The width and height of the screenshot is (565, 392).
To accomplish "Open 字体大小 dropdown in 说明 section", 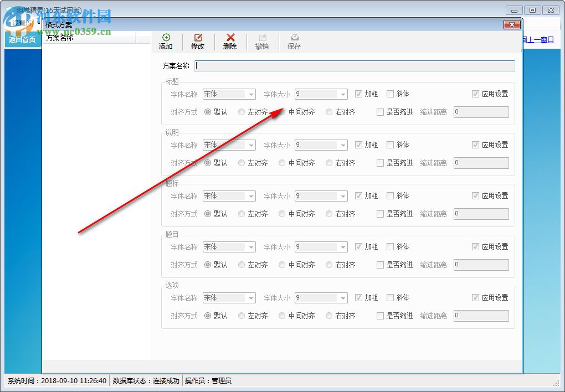I will pyautogui.click(x=343, y=145).
